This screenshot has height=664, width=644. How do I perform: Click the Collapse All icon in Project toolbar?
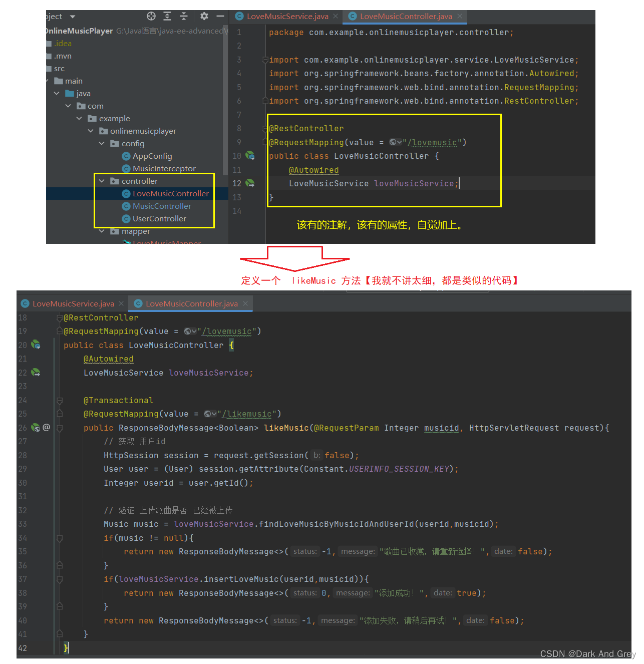tap(184, 16)
